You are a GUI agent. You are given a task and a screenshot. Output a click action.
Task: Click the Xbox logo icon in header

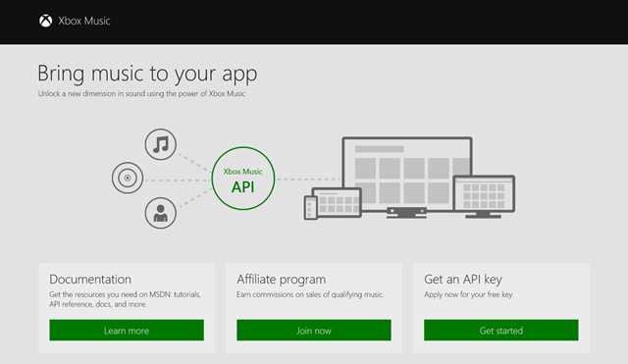(x=46, y=21)
